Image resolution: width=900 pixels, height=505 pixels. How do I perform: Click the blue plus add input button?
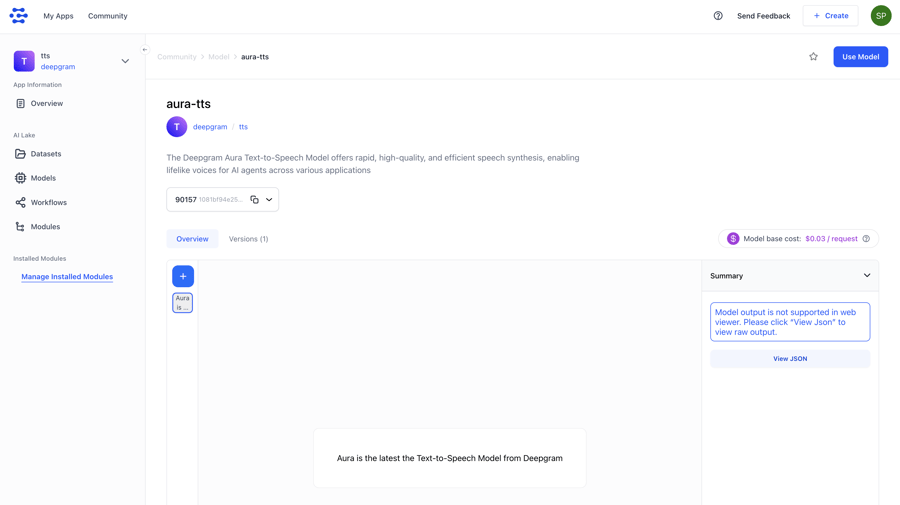pyautogui.click(x=183, y=276)
